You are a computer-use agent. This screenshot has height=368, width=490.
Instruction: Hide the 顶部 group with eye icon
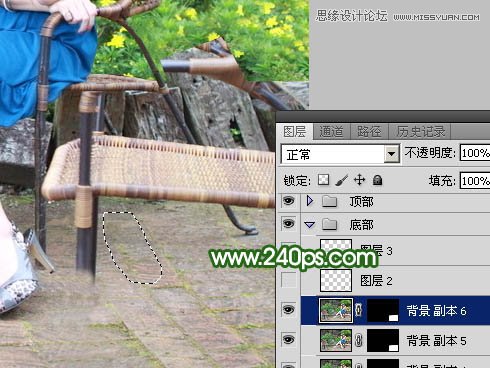click(289, 201)
